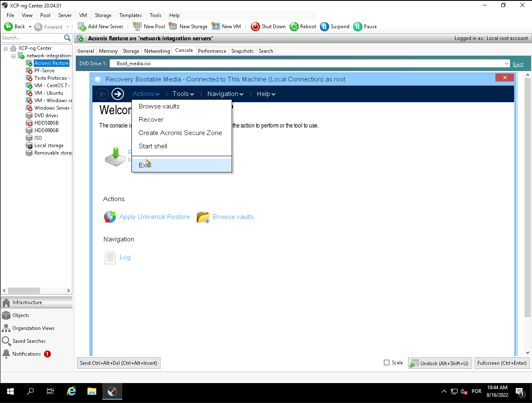
Task: Select Local storage in tree
Action: [49, 145]
